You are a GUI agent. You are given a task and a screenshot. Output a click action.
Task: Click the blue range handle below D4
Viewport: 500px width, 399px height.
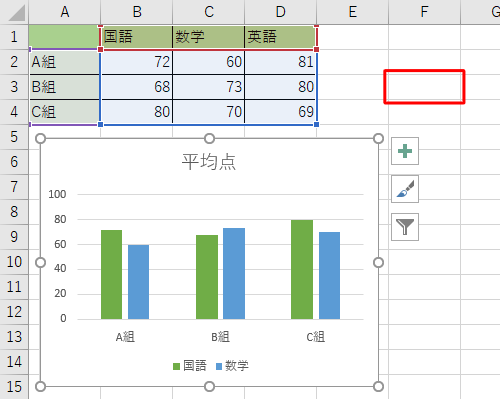pyautogui.click(x=317, y=124)
